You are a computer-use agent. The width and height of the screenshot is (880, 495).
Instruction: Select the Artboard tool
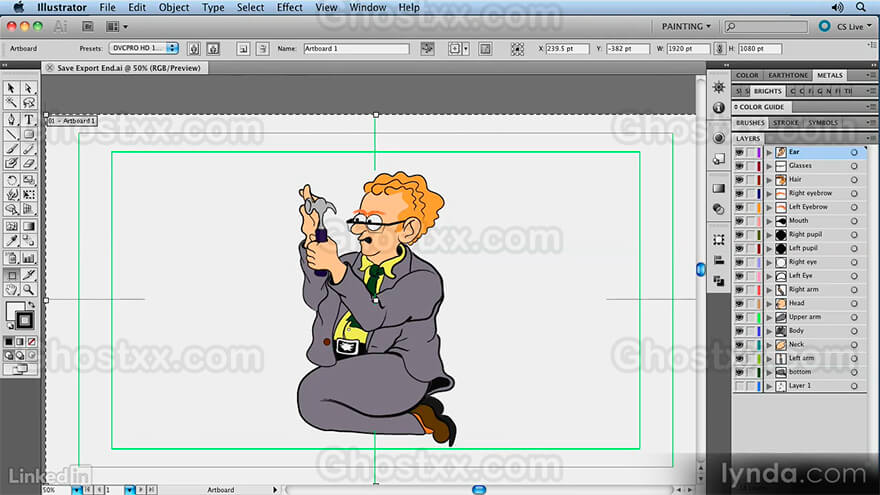[x=11, y=275]
